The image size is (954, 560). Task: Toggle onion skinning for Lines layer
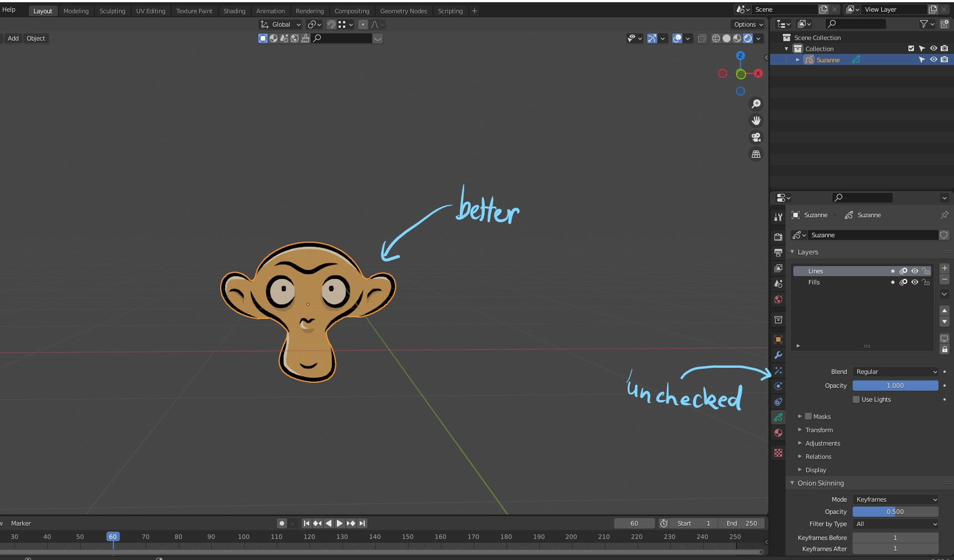(903, 271)
